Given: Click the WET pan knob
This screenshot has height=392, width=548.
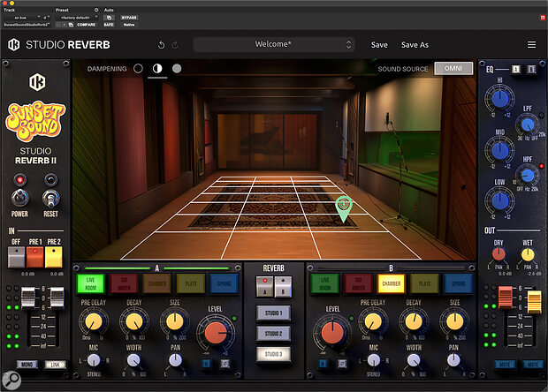Looking at the screenshot, I should coord(528,254).
